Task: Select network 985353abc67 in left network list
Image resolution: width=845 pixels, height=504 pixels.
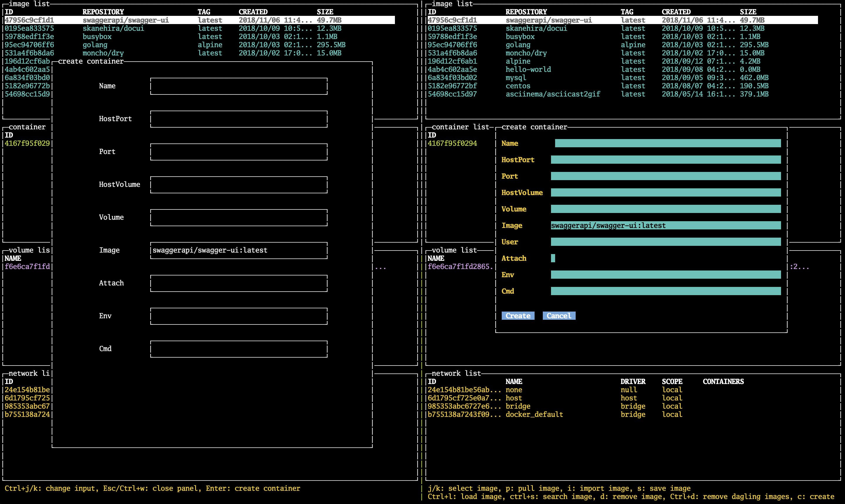Action: point(27,406)
